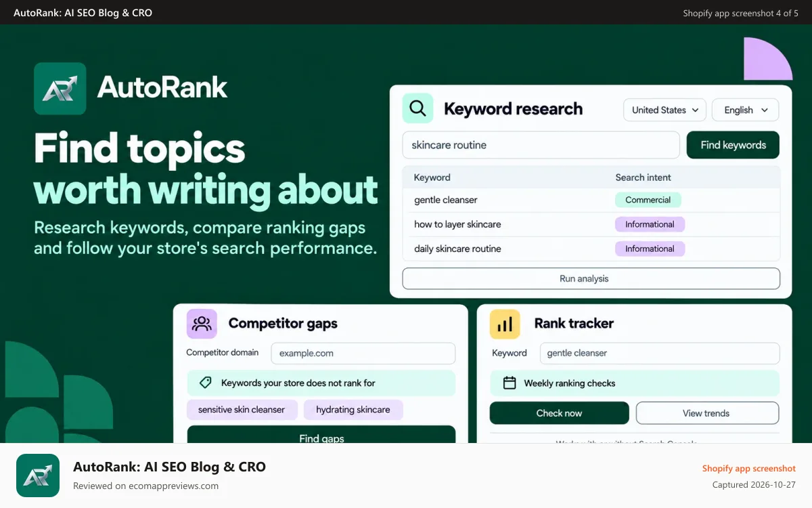
Task: Click the View trends button
Action: pos(707,413)
